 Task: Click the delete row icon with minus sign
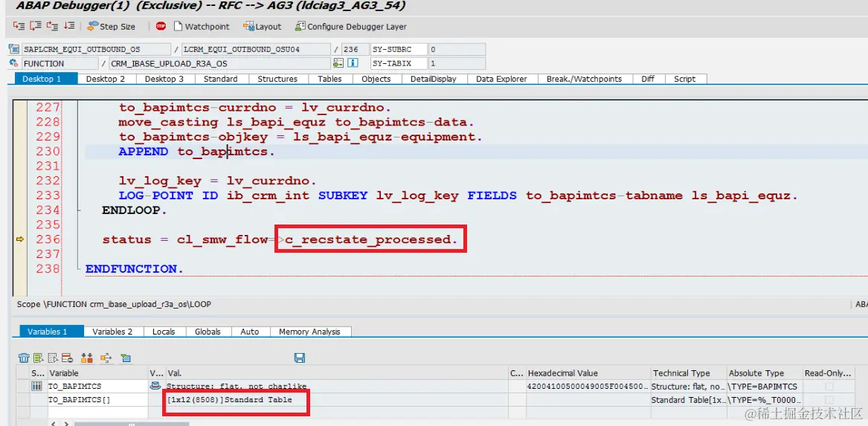[x=67, y=358]
